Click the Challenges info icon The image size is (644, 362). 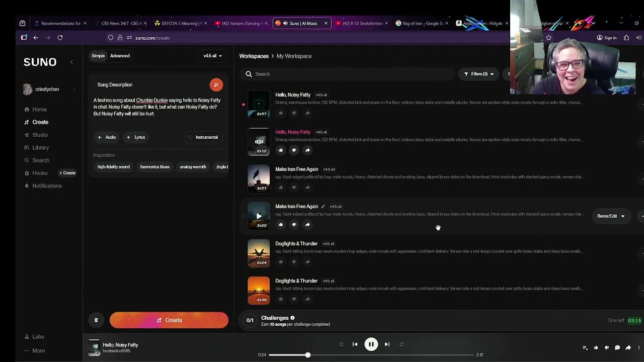292,318
